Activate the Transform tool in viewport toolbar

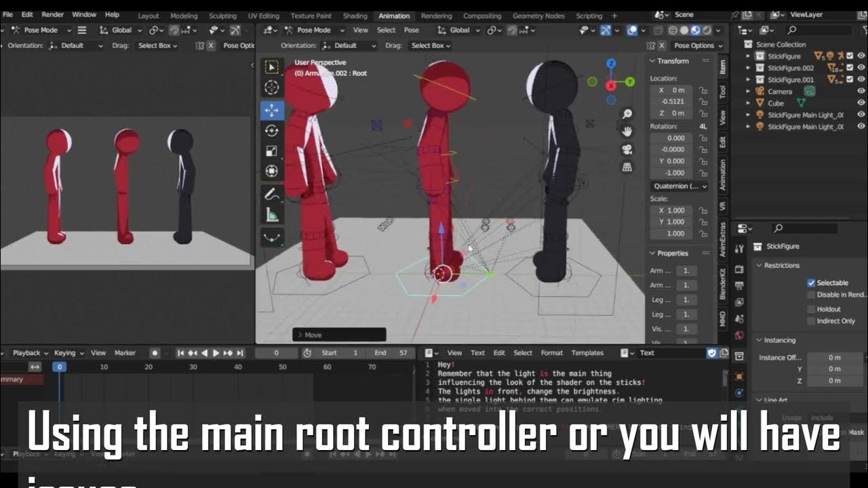tap(272, 171)
